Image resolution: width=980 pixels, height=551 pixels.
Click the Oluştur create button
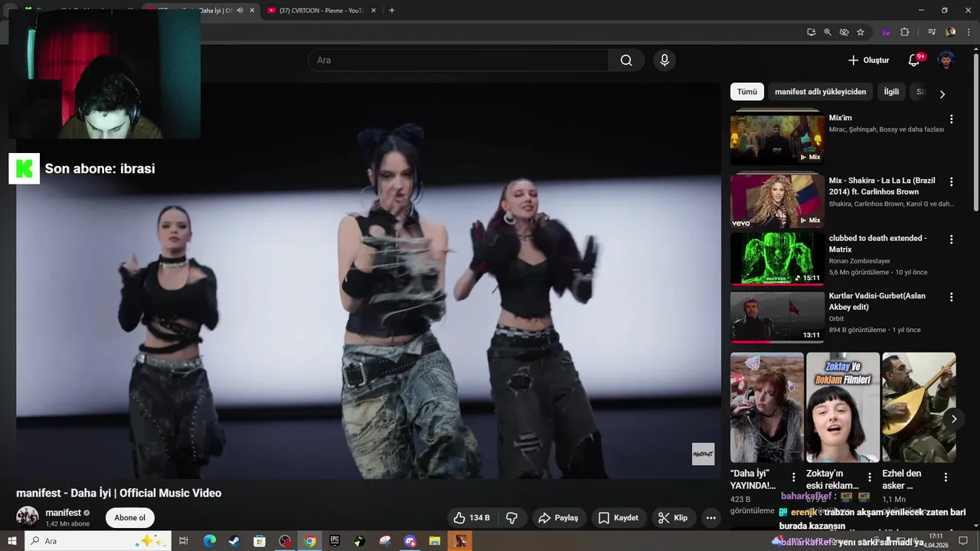click(x=868, y=60)
